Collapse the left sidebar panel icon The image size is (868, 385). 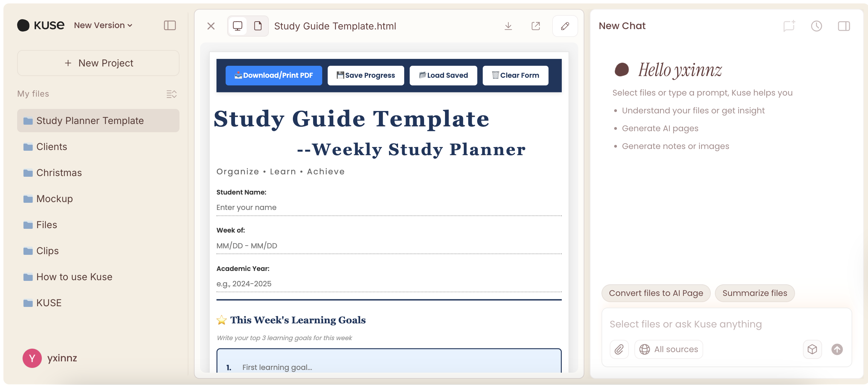coord(170,25)
